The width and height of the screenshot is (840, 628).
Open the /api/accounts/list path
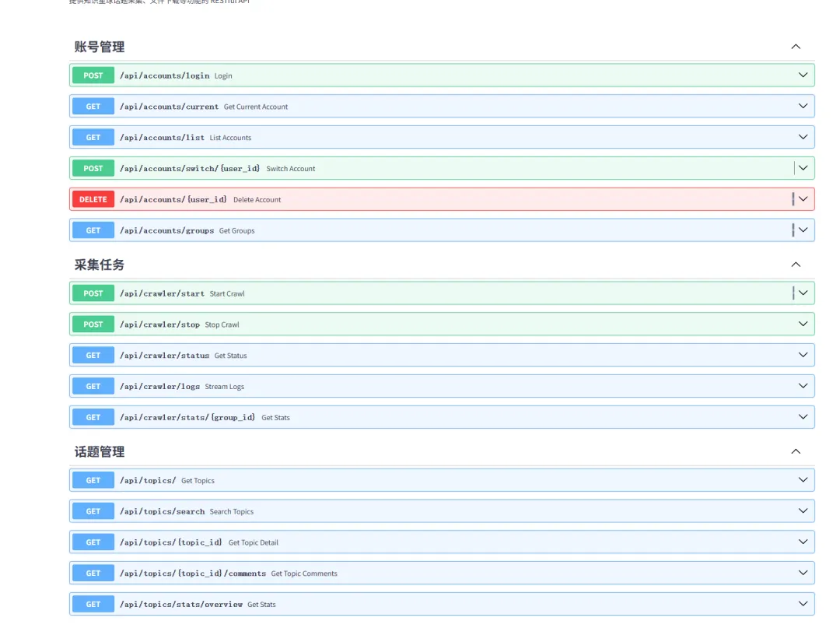[x=163, y=138]
